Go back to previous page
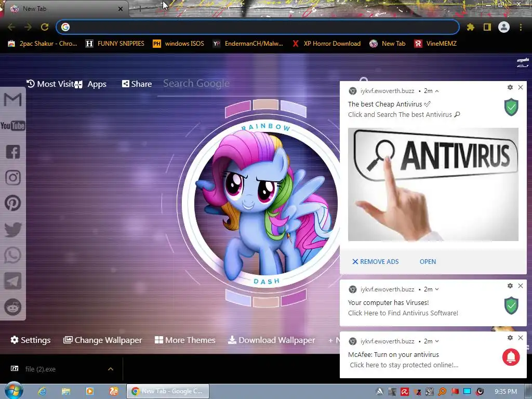Image resolution: width=532 pixels, height=399 pixels. [x=11, y=27]
